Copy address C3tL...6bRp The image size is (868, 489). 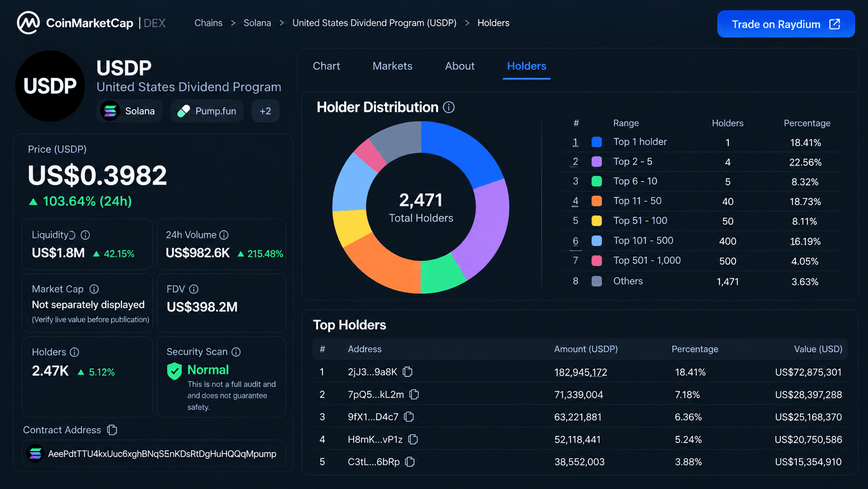click(x=410, y=461)
